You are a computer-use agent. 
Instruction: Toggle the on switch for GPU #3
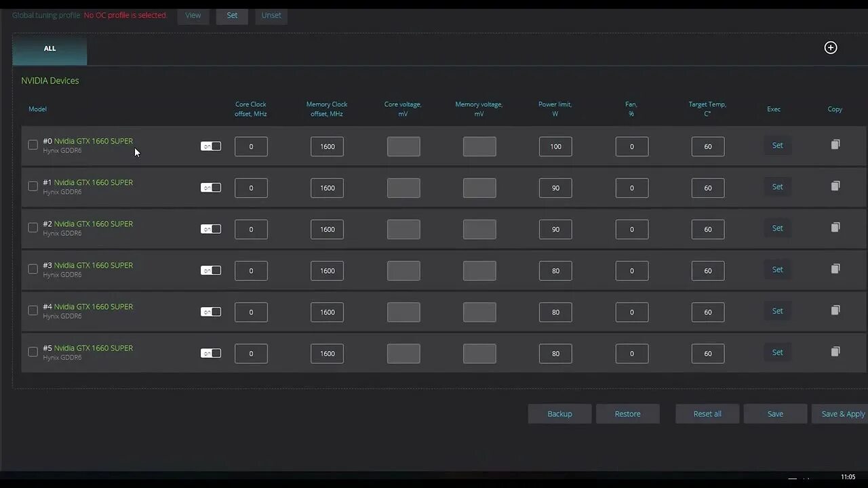211,270
